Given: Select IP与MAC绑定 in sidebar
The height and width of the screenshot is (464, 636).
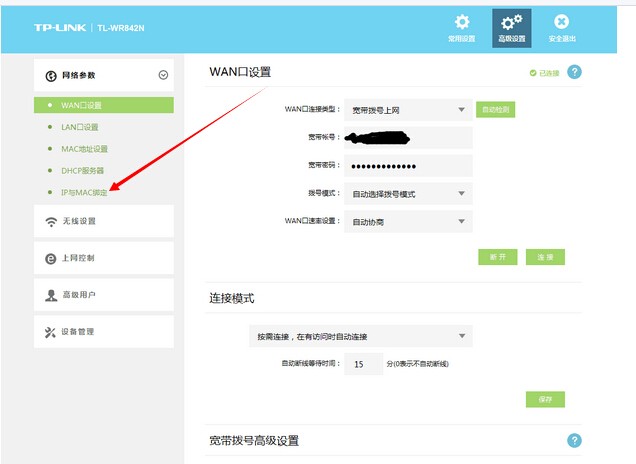Looking at the screenshot, I should (84, 193).
